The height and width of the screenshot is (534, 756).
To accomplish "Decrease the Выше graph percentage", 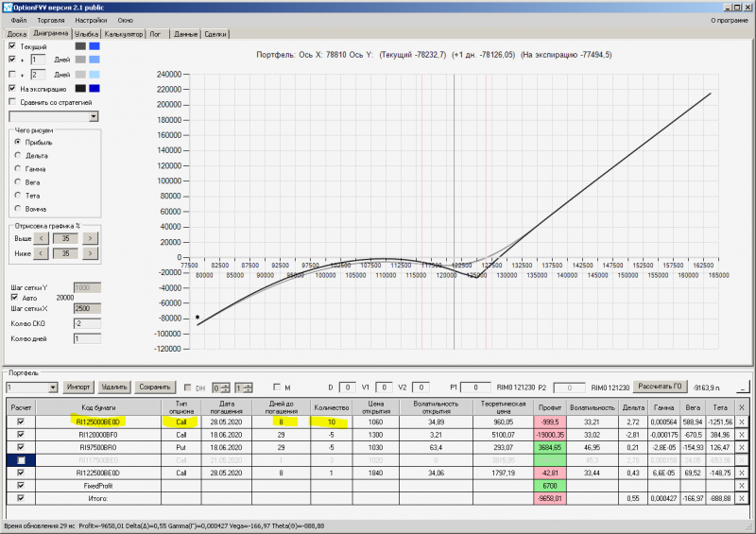I will (x=41, y=238).
